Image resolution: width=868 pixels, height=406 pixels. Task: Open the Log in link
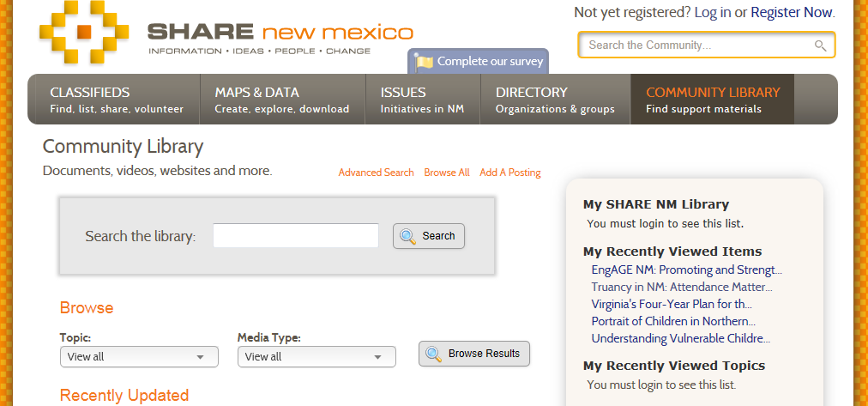tap(713, 12)
